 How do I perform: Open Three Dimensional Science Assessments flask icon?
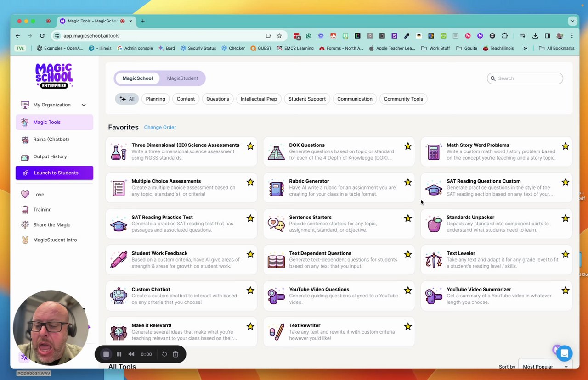119,152
